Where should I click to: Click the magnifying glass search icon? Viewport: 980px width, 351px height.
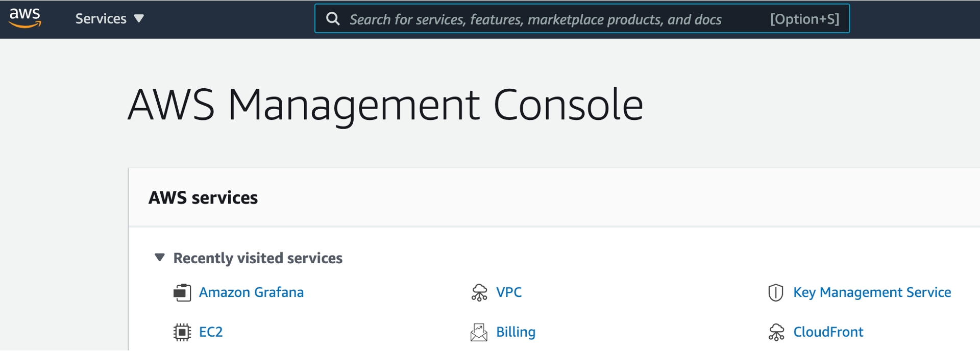(333, 19)
